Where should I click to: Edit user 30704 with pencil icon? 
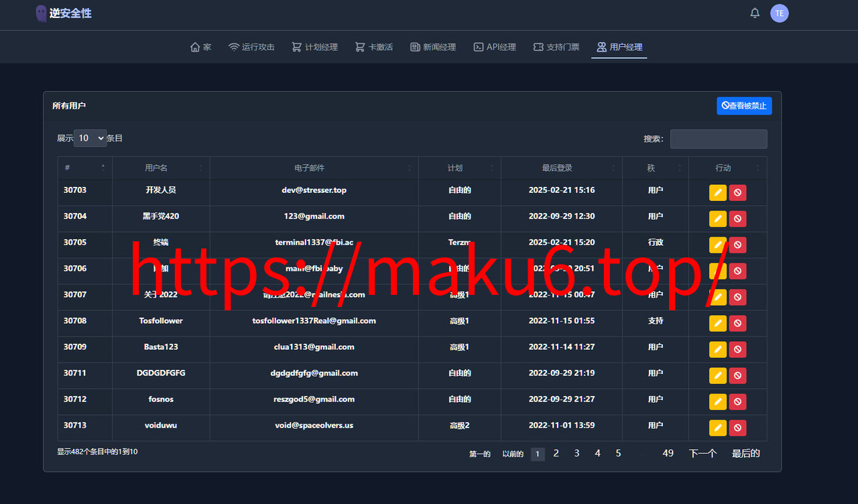[718, 218]
